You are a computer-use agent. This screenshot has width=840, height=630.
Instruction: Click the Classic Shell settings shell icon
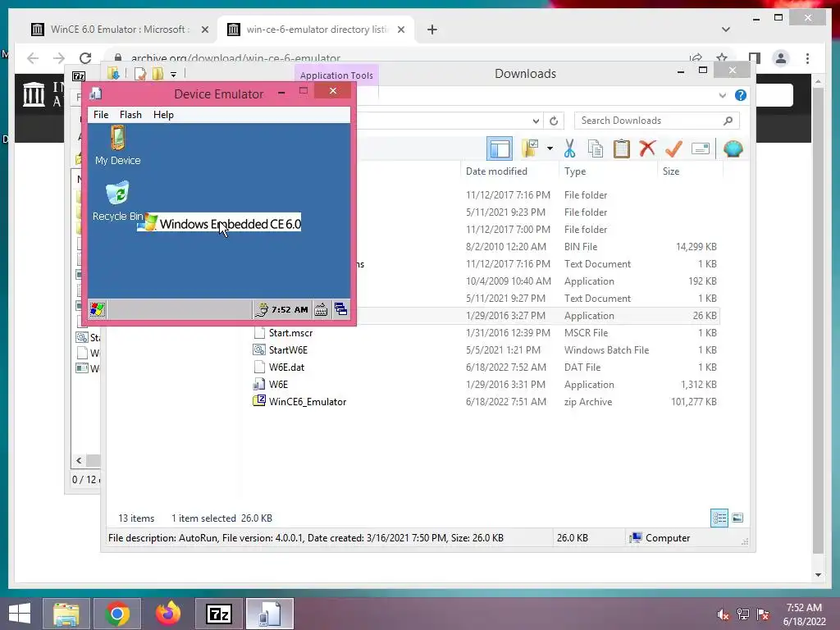[x=733, y=148]
